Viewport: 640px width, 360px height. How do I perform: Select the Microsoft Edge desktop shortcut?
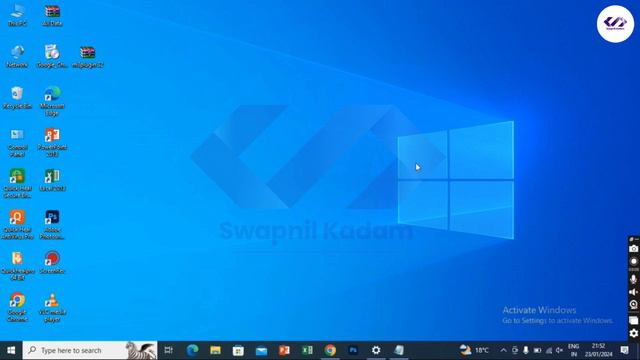(52, 101)
